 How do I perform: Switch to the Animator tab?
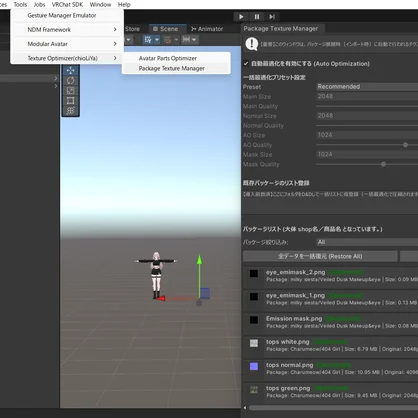pos(207,29)
